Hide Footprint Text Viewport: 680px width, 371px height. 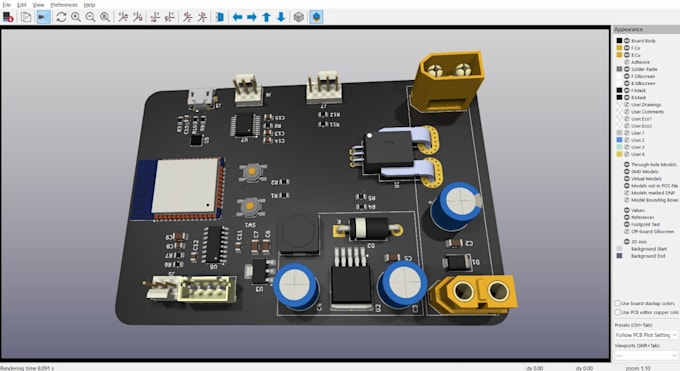pyautogui.click(x=627, y=224)
